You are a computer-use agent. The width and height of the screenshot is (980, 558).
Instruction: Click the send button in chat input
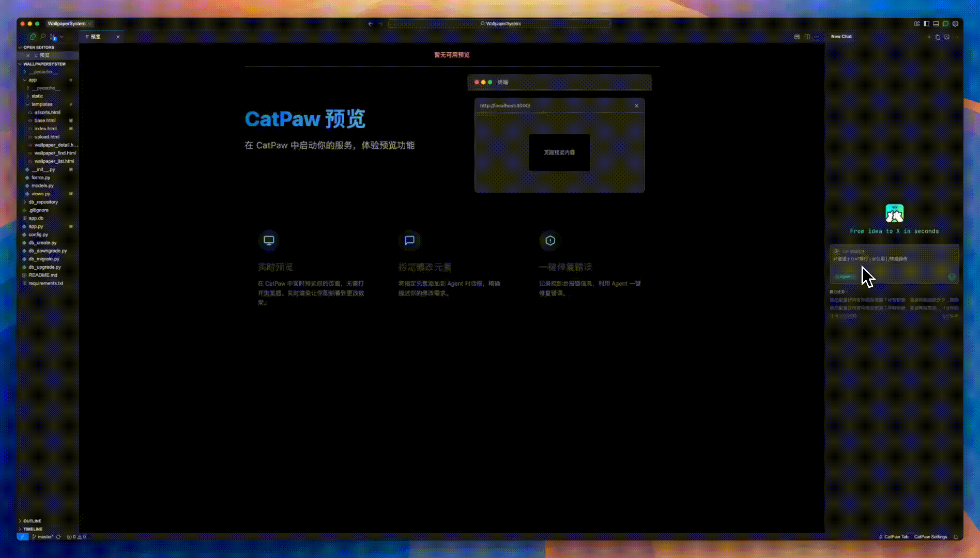(952, 277)
